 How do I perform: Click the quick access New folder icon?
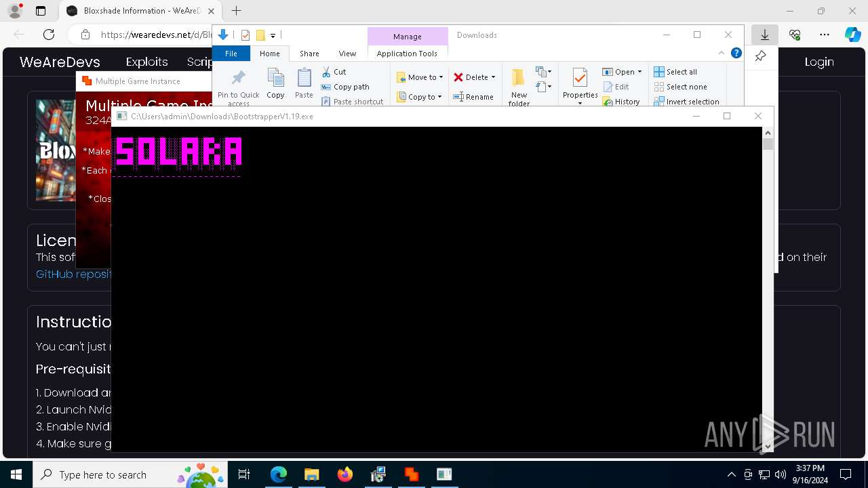pos(260,35)
